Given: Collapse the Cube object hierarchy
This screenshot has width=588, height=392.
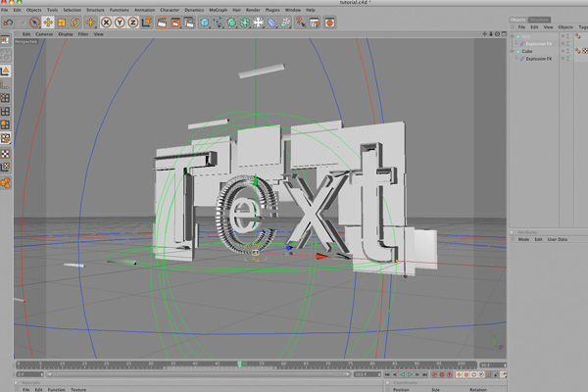Looking at the screenshot, I should pos(513,51).
